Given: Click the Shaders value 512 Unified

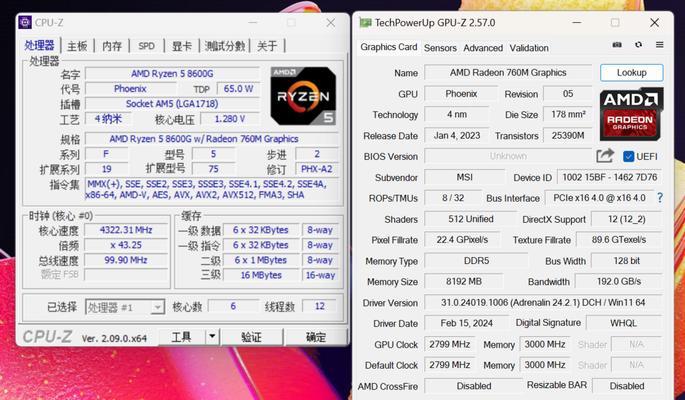Looking at the screenshot, I should point(471,219).
